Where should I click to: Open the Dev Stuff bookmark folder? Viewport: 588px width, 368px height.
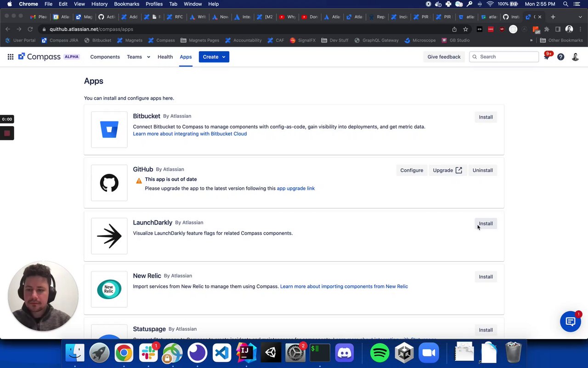[335, 40]
